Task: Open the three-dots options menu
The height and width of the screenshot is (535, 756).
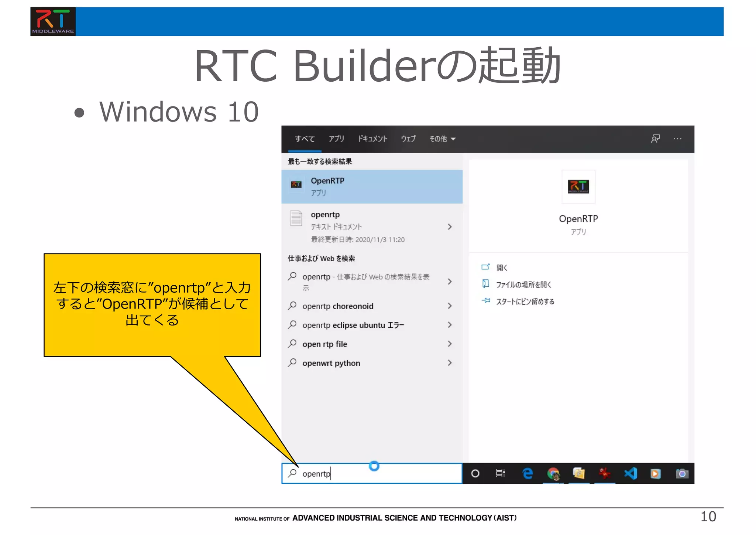Action: (x=677, y=139)
